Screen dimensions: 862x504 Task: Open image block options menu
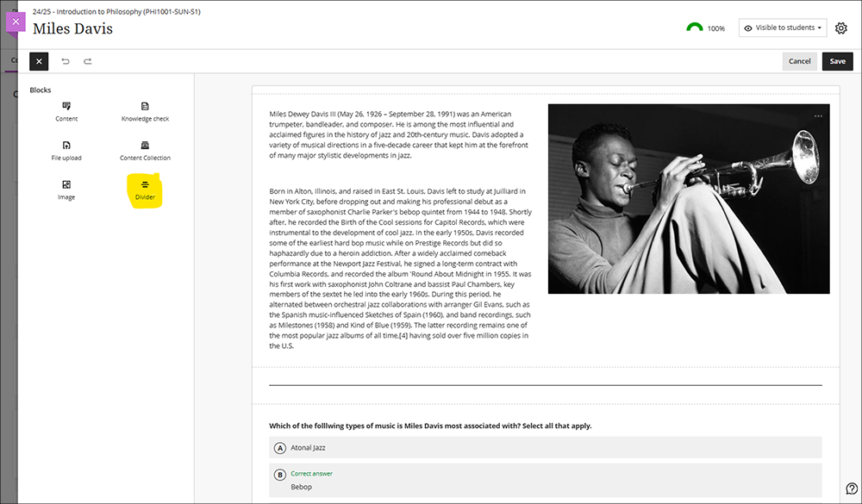818,116
